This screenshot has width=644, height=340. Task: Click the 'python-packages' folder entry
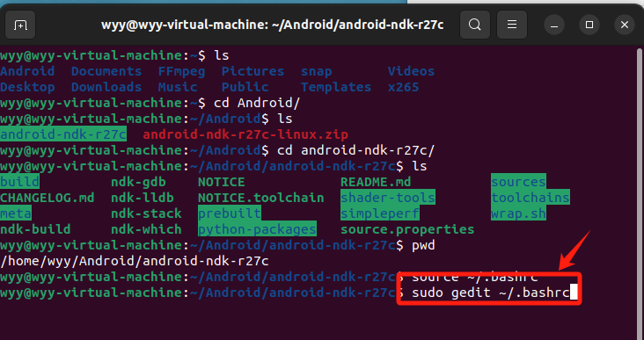[x=257, y=229]
